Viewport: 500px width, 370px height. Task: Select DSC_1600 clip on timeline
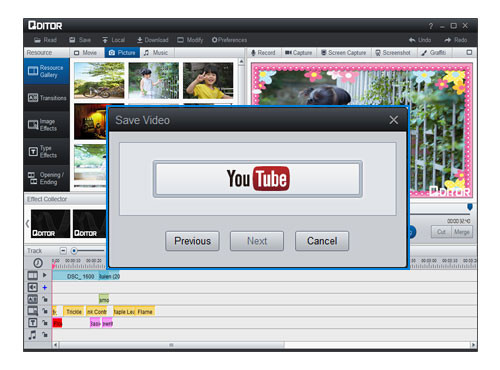pos(76,276)
